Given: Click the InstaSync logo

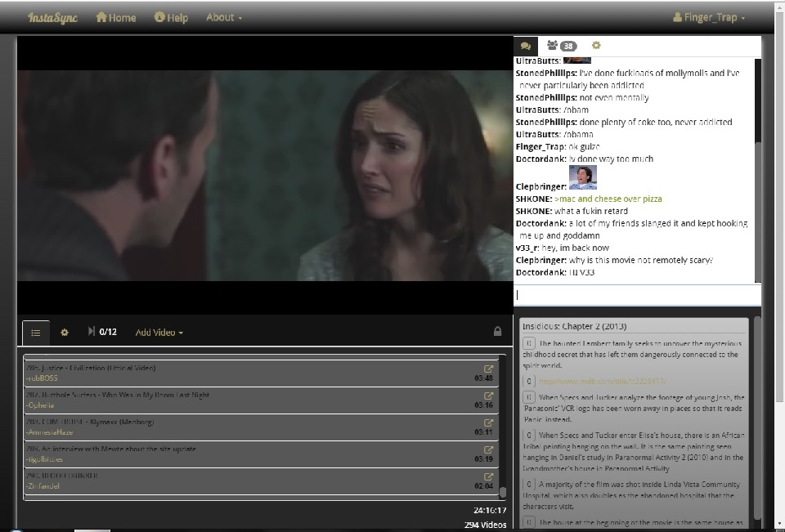Looking at the screenshot, I should click(53, 17).
